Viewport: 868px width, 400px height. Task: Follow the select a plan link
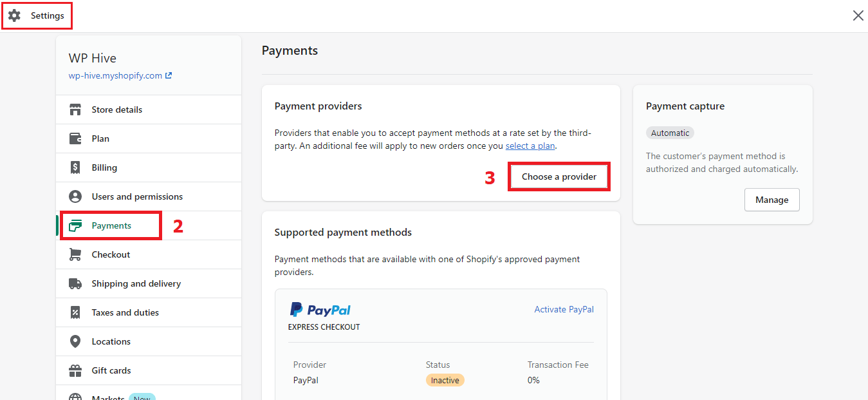[x=530, y=146]
